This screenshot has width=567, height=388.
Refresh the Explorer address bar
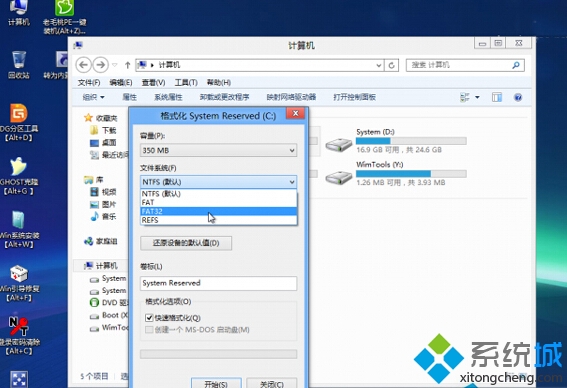[x=391, y=65]
